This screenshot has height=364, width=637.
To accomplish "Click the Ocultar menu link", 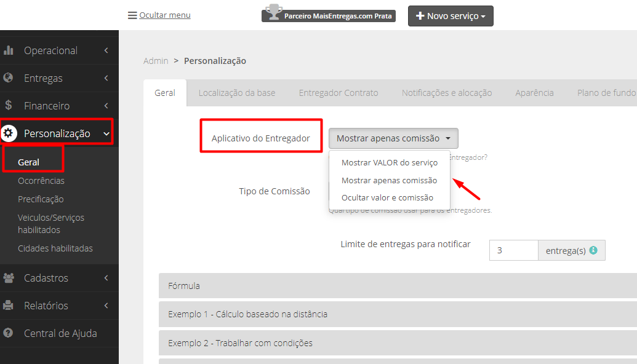I will coord(165,15).
